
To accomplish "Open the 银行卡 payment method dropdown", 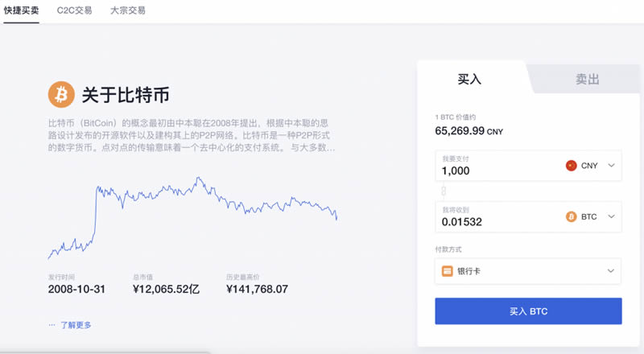I will (x=527, y=271).
